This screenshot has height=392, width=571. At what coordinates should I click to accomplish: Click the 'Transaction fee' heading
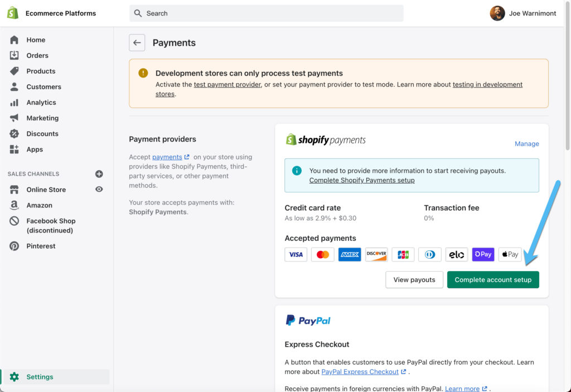[x=452, y=208]
